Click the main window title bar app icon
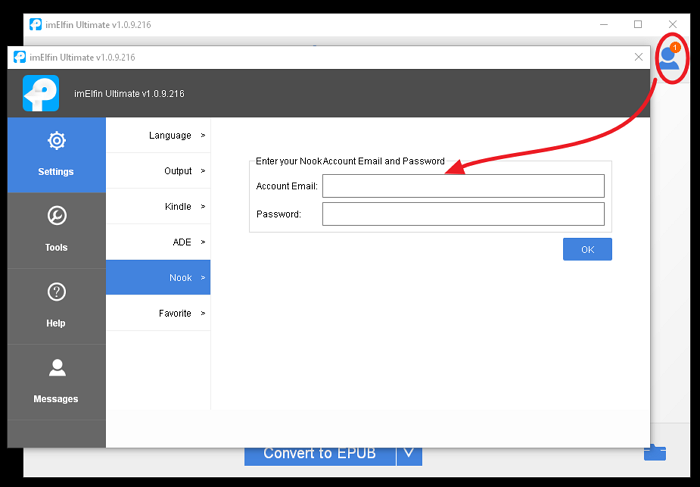The image size is (700, 487). tap(36, 25)
